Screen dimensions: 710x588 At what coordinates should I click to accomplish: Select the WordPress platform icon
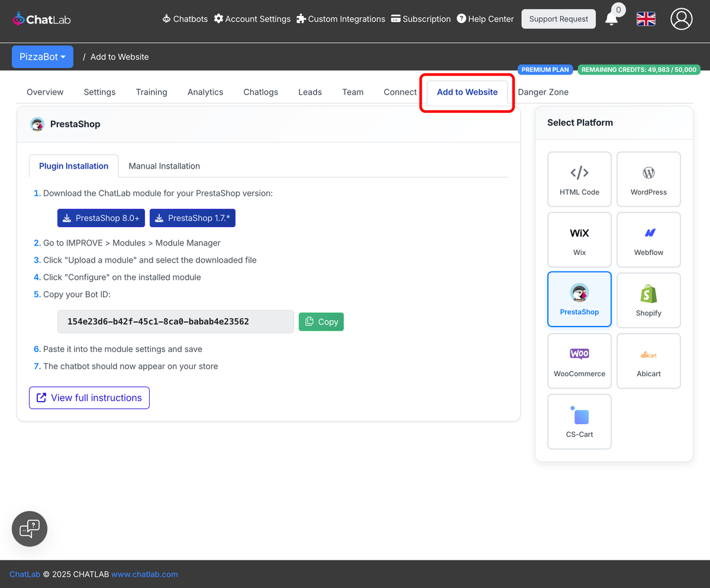point(648,179)
